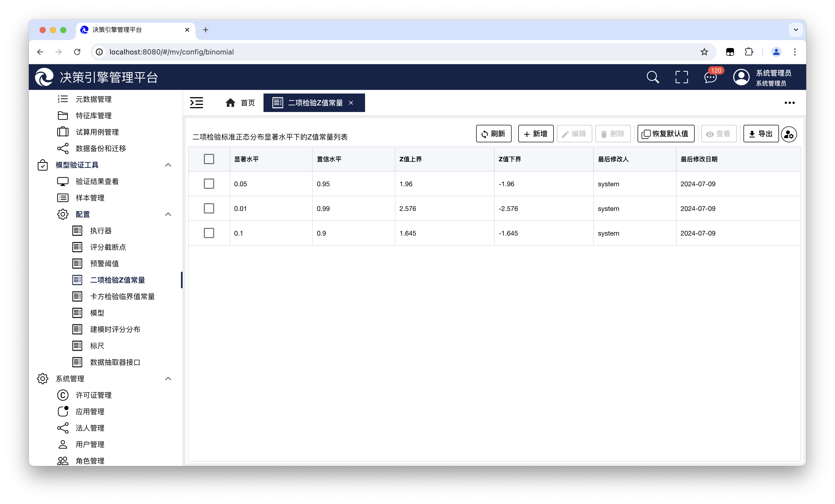The image size is (835, 504).
Task: Open browser extensions puzzle icon
Action: [749, 52]
